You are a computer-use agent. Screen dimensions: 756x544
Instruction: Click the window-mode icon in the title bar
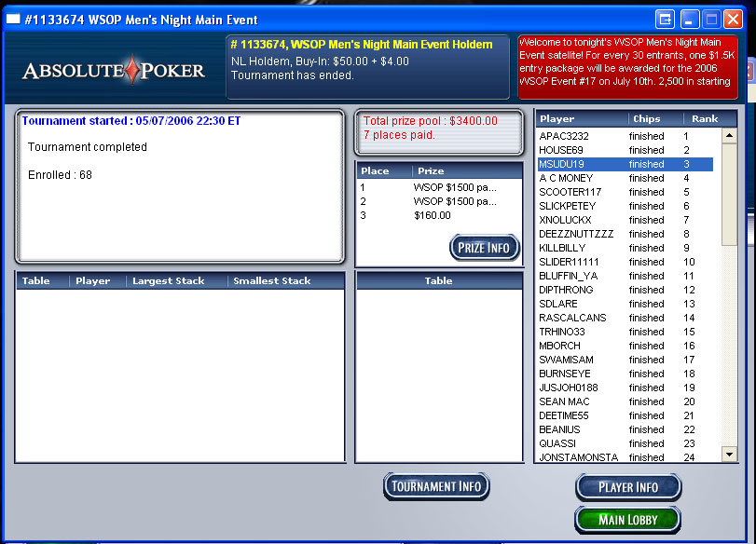[665, 20]
